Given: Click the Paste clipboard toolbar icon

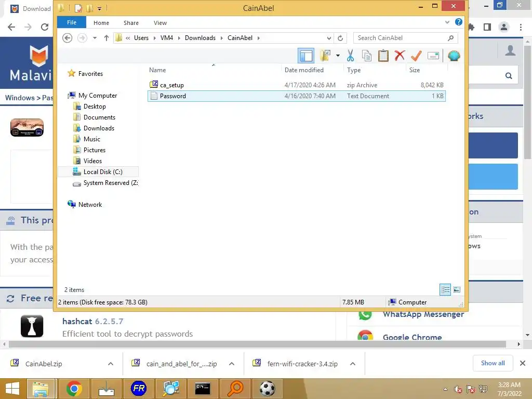Looking at the screenshot, I should pos(383,56).
